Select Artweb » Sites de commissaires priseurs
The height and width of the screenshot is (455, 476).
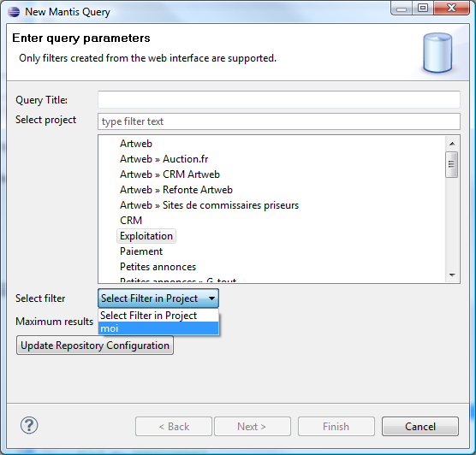point(209,205)
